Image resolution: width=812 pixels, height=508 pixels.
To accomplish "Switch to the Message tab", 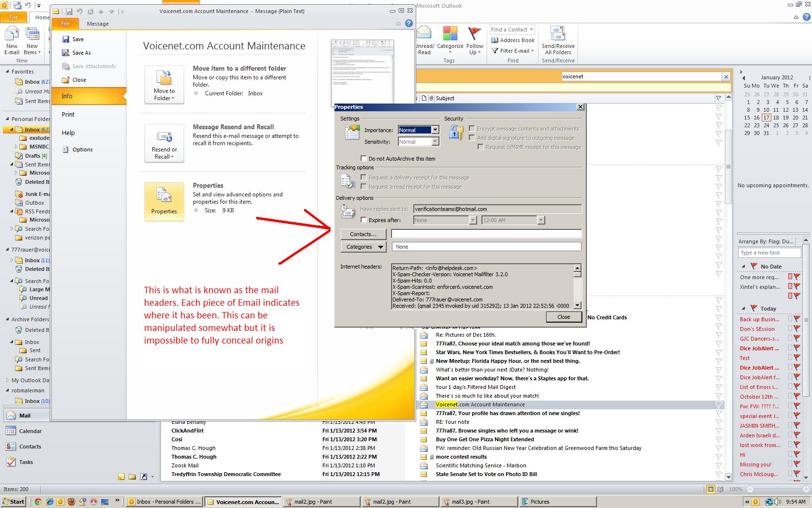I will [x=98, y=24].
